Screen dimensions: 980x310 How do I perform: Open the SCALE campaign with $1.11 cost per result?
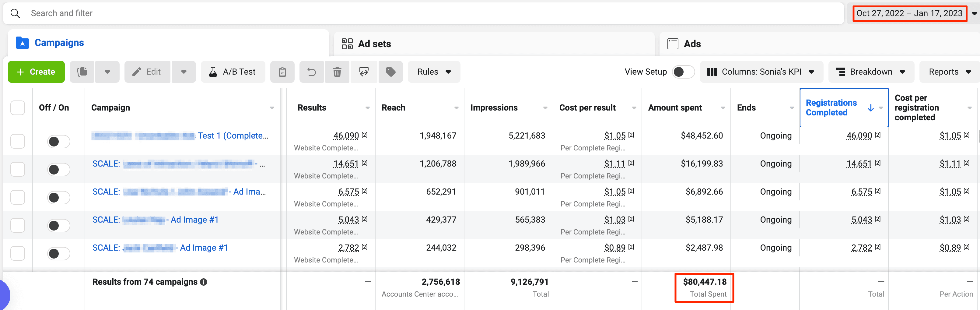click(x=179, y=164)
